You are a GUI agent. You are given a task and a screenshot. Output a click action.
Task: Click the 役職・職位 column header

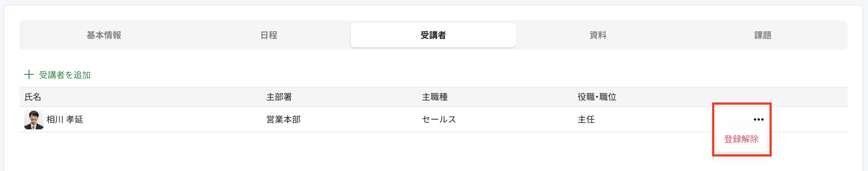(x=597, y=97)
